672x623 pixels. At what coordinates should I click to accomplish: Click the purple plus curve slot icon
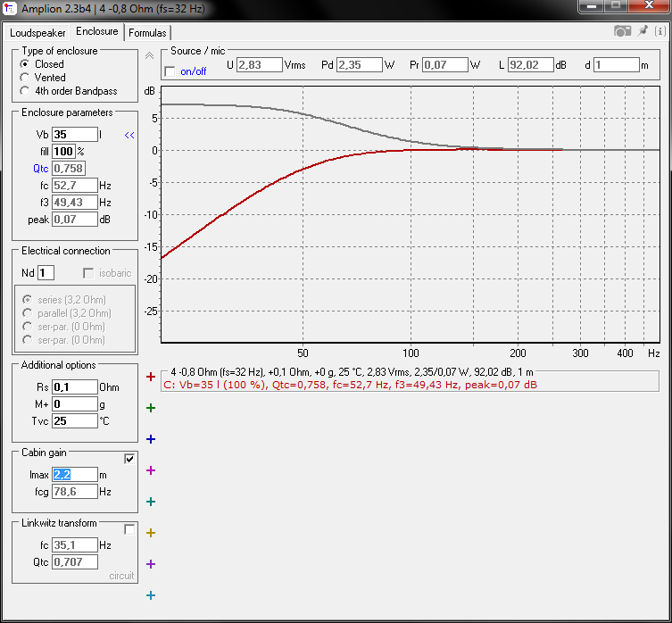[x=151, y=564]
